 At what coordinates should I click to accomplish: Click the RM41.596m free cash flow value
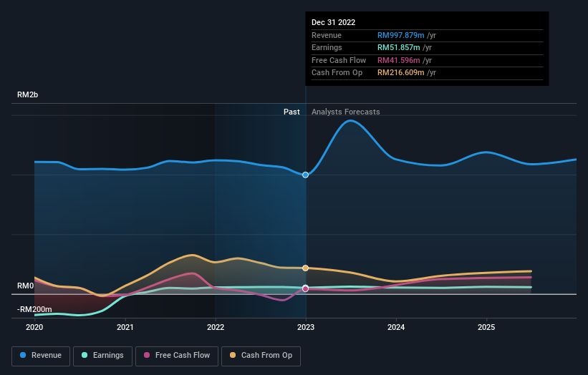pos(398,60)
